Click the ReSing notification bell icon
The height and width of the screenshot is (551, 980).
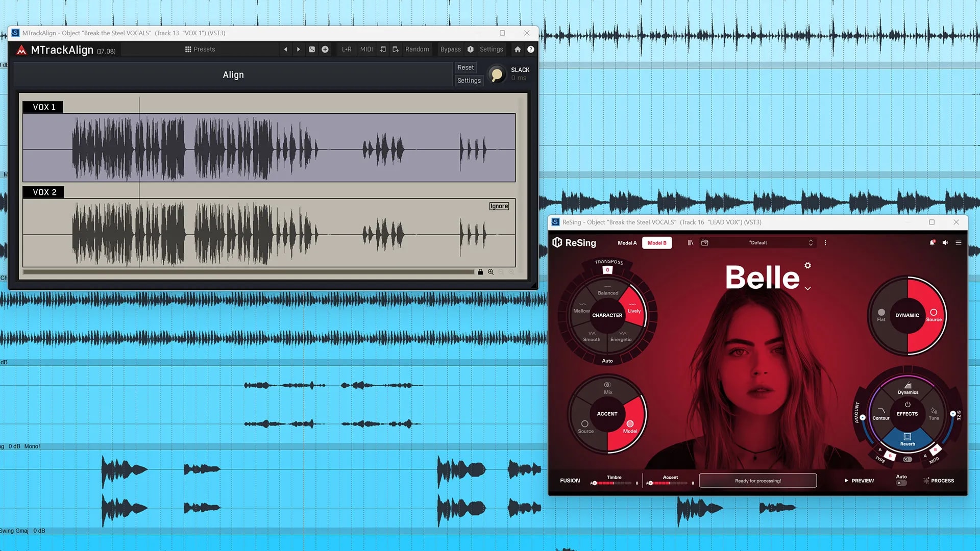[932, 243]
